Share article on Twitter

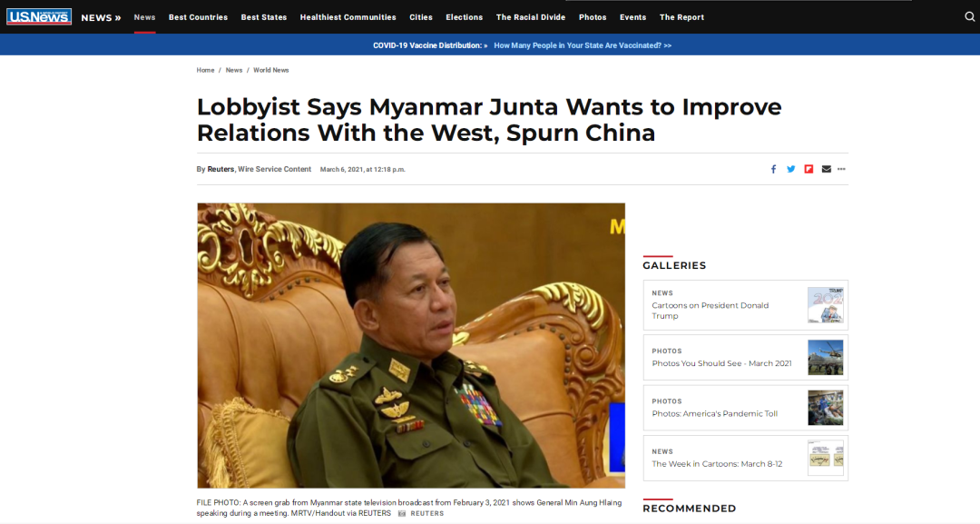[x=790, y=169]
